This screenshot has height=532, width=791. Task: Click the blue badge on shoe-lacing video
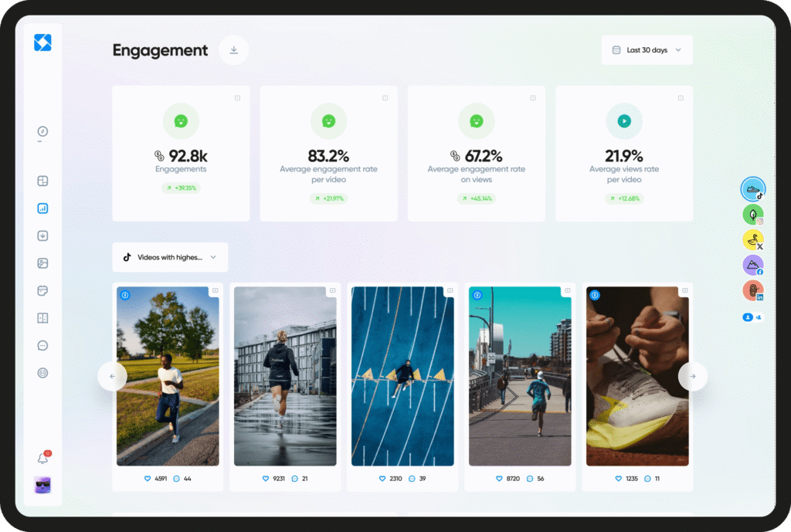[595, 295]
